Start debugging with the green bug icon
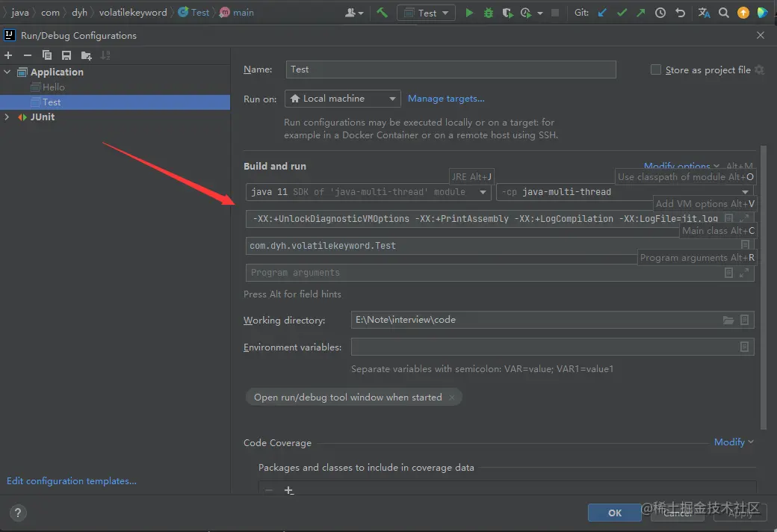This screenshot has height=532, width=777. tap(488, 13)
